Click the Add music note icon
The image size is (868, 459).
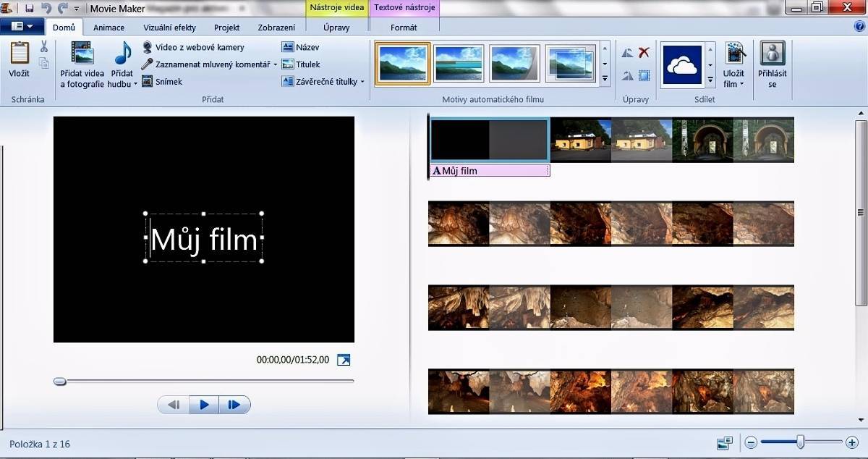(x=123, y=54)
